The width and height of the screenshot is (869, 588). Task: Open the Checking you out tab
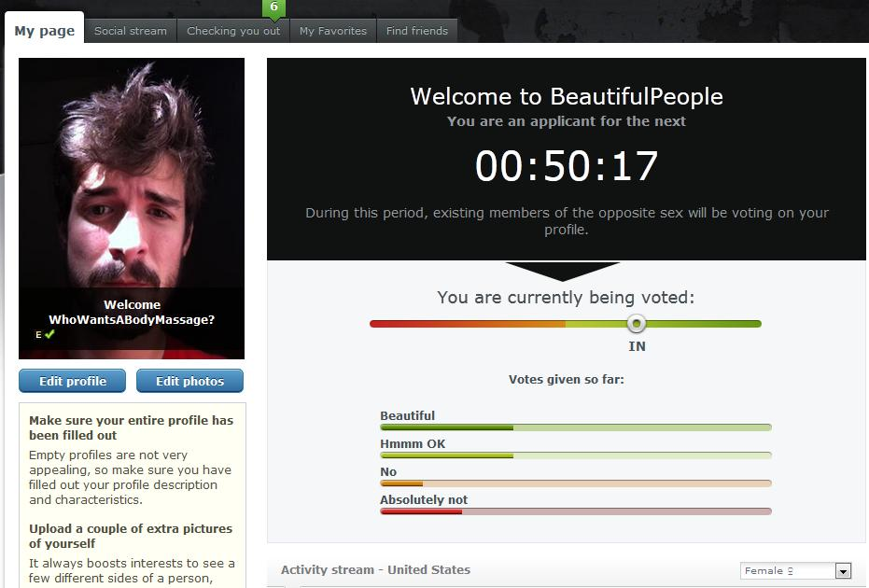click(233, 31)
